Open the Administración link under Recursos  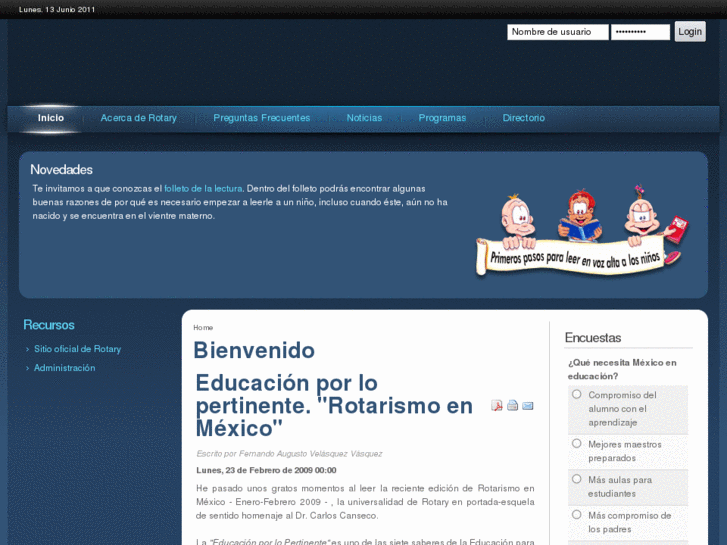pyautogui.click(x=64, y=368)
